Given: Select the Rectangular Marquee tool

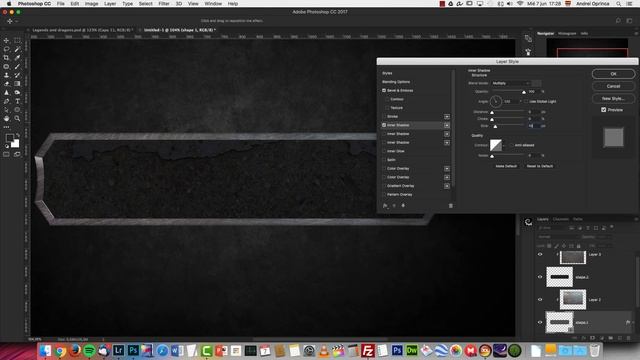Looking at the screenshot, I should [x=17, y=40].
